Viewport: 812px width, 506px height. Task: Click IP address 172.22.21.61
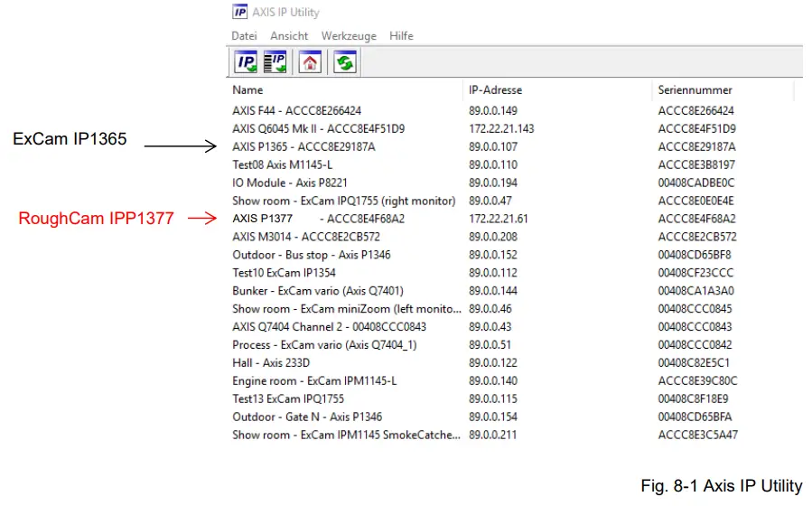[x=499, y=219]
